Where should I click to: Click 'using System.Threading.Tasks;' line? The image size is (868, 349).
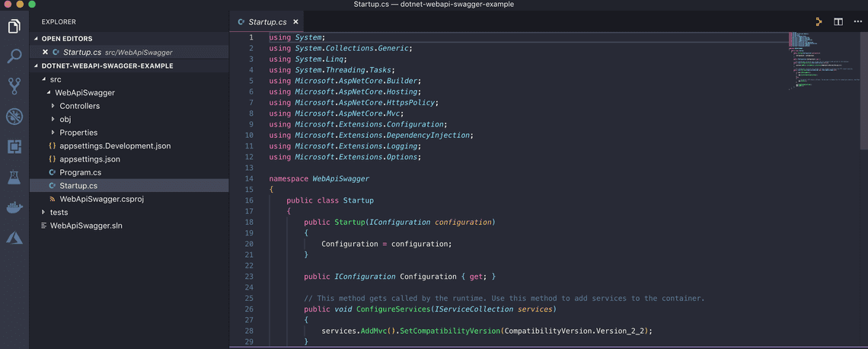click(332, 70)
